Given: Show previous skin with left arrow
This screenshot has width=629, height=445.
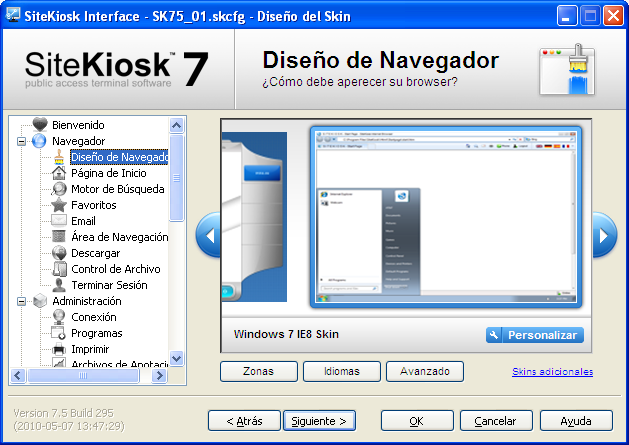Looking at the screenshot, I should [x=208, y=236].
